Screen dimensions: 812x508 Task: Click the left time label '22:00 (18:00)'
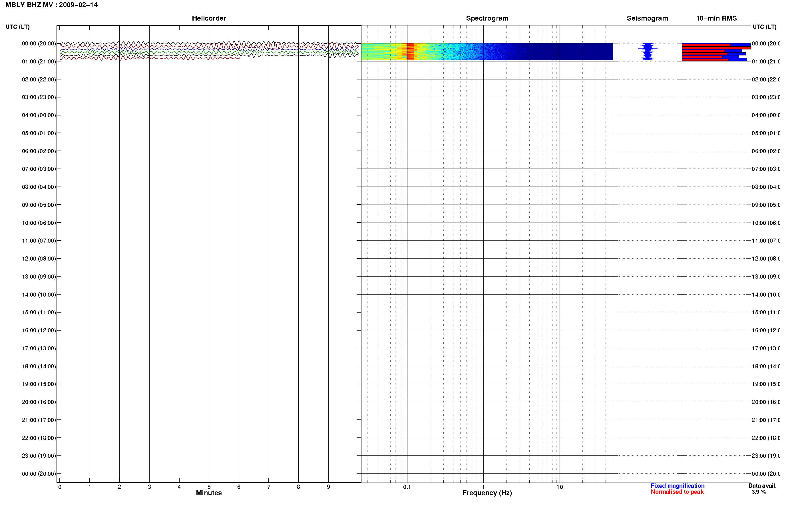(x=39, y=438)
